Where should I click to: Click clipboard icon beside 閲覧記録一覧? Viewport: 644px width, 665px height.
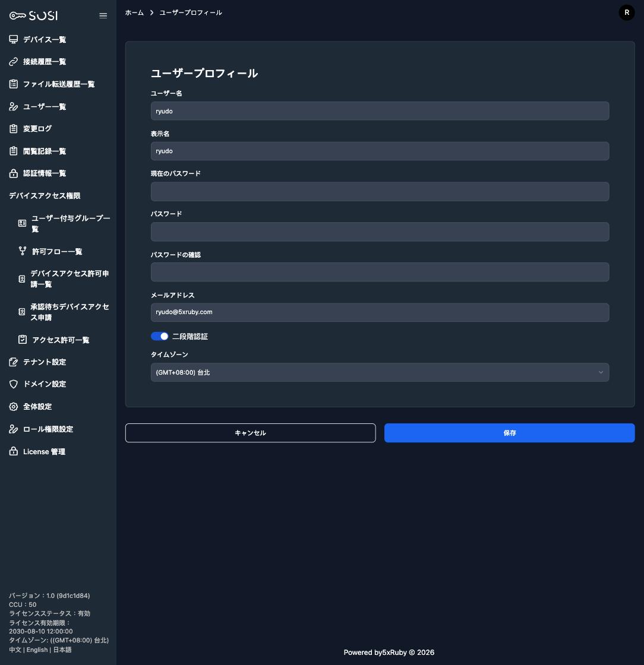click(14, 151)
